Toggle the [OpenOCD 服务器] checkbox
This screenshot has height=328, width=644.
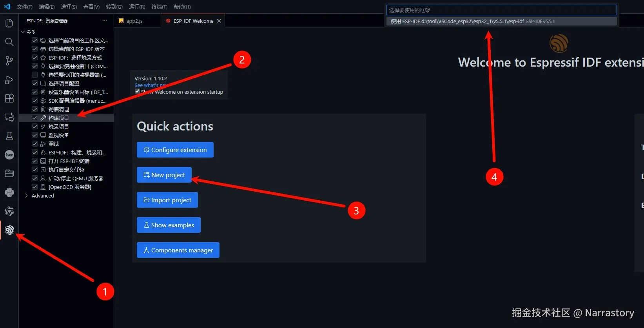(34, 187)
